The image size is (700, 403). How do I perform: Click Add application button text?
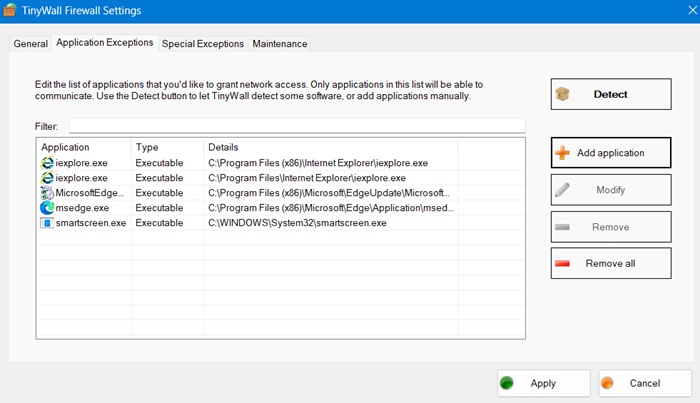click(610, 153)
